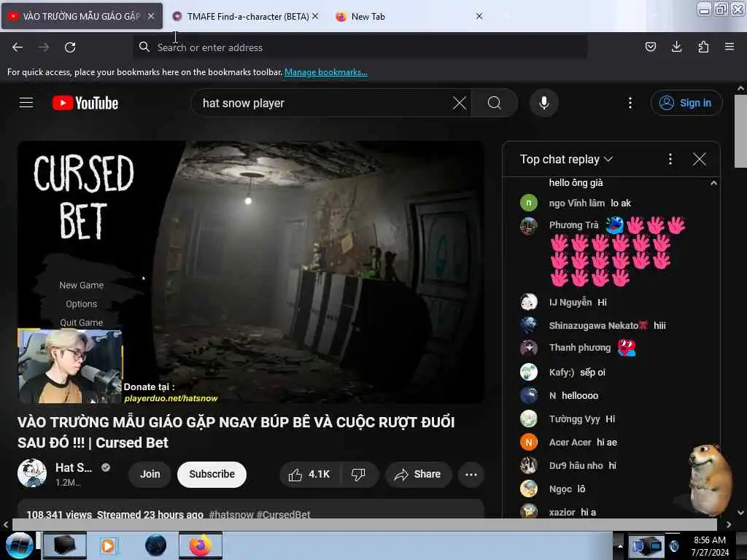Start voice search with microphone icon
747x560 pixels.
(543, 103)
